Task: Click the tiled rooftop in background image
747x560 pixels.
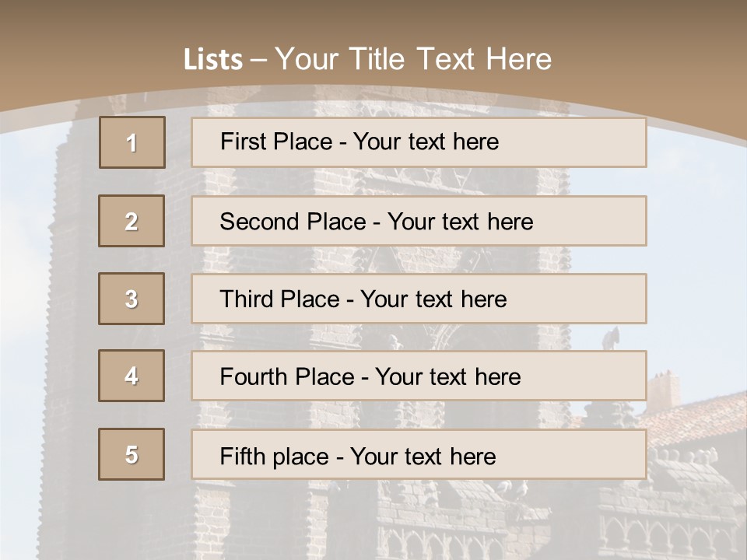Action: click(691, 419)
